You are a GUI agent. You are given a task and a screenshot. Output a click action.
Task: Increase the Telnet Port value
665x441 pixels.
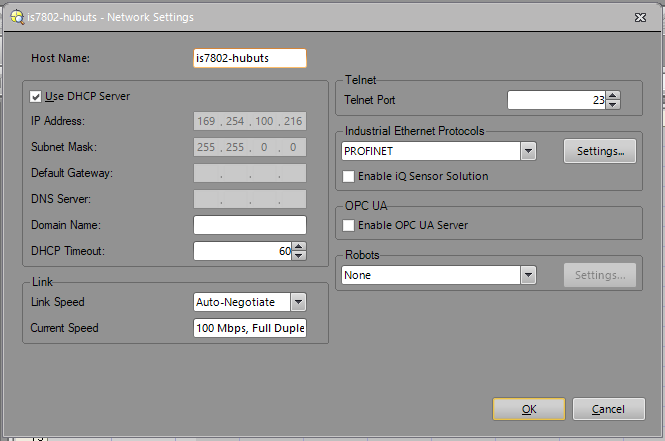pos(613,96)
